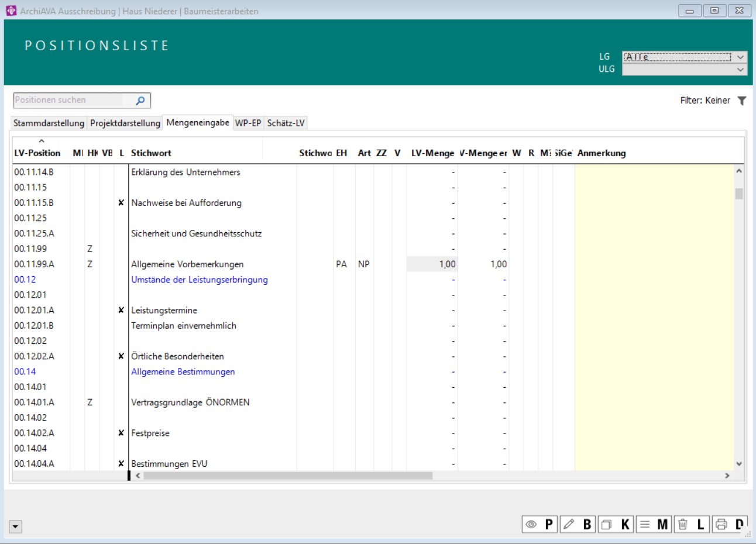The height and width of the screenshot is (544, 756).
Task: Sort by the LV-Position column header
Action: [x=37, y=153]
